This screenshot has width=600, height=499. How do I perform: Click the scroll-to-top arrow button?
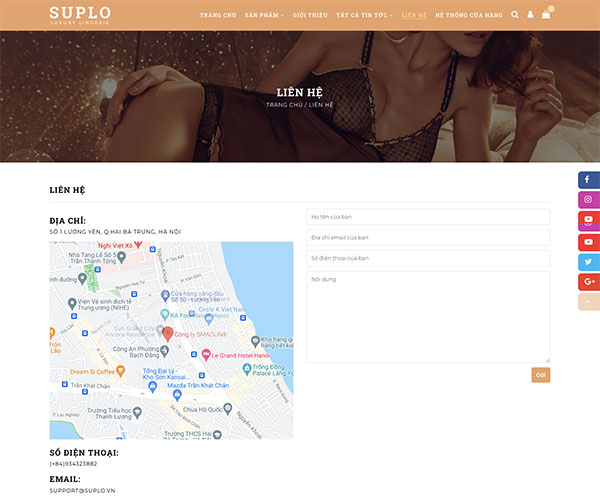tap(589, 302)
